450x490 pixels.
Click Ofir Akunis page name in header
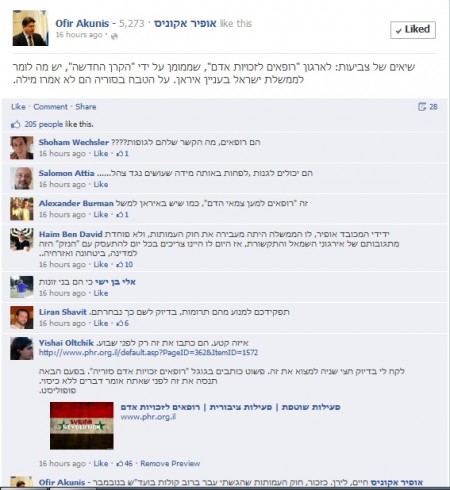pyautogui.click(x=82, y=23)
